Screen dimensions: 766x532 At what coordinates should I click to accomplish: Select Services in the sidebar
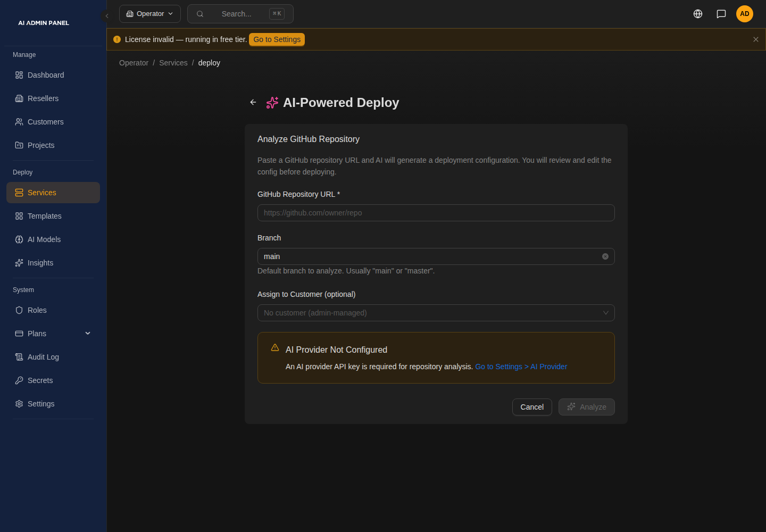tap(53, 193)
